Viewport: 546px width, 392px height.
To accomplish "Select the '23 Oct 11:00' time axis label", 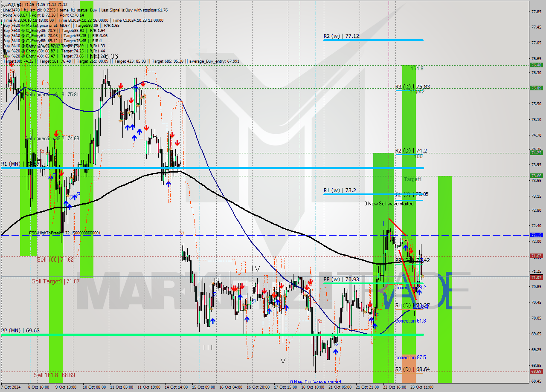I will click(x=421, y=388).
